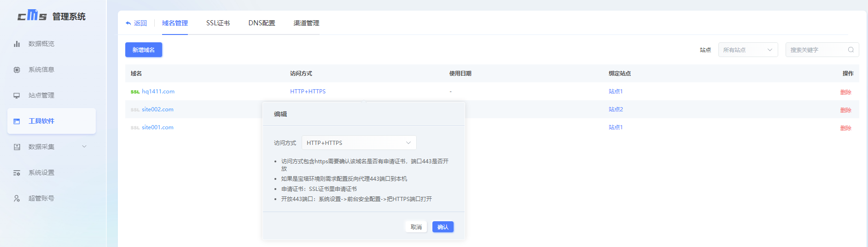
Task: Click 站点1 bound to site001.com
Action: click(616, 127)
